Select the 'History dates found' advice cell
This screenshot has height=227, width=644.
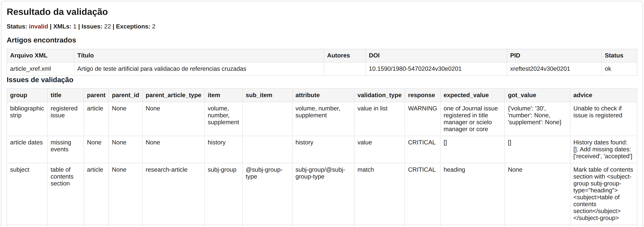[x=603, y=150]
